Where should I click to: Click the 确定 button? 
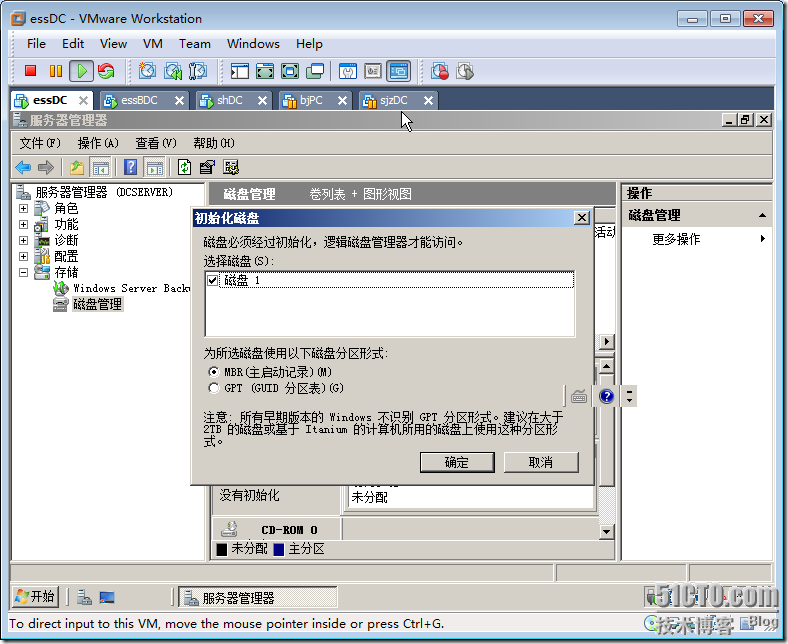(x=457, y=462)
